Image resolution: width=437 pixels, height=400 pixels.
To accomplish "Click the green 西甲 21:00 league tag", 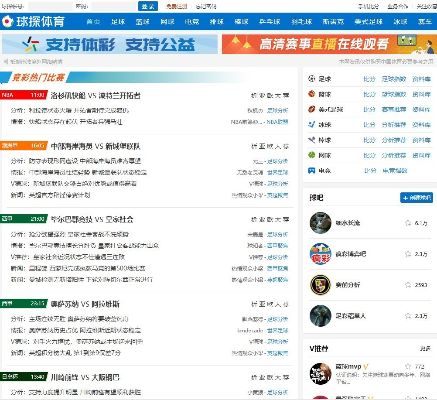I will click(x=23, y=219).
